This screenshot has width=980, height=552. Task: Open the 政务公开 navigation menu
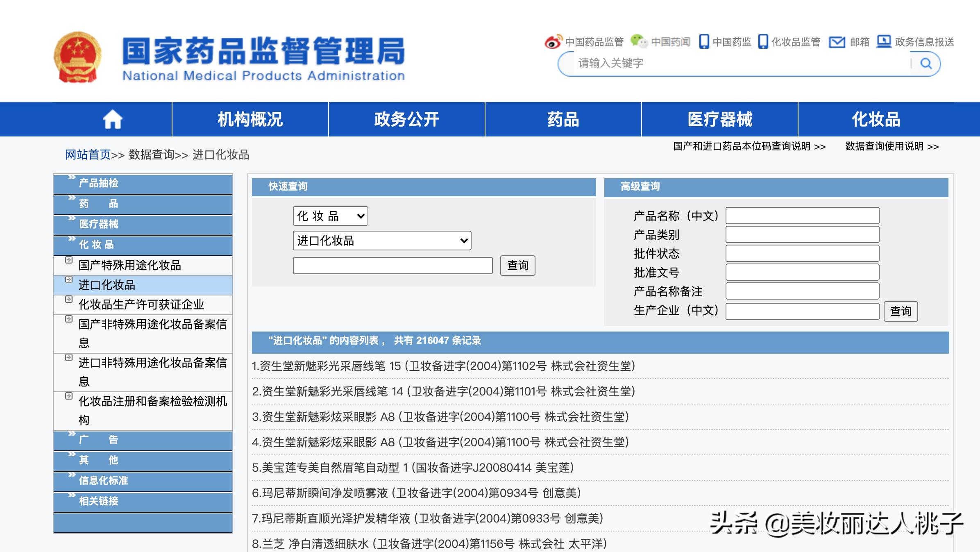pos(406,120)
